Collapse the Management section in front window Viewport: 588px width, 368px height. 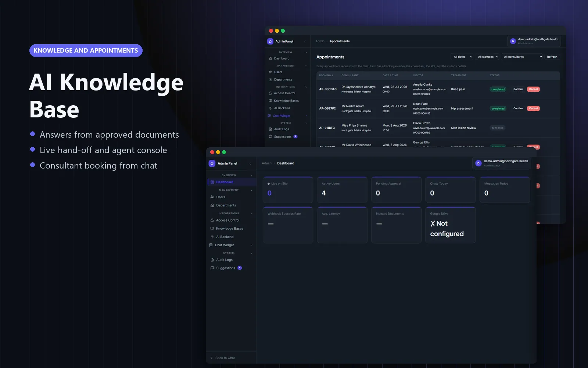(x=251, y=190)
